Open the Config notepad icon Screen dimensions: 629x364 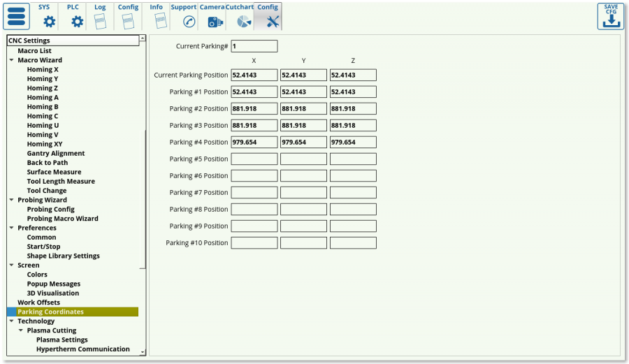pos(128,21)
